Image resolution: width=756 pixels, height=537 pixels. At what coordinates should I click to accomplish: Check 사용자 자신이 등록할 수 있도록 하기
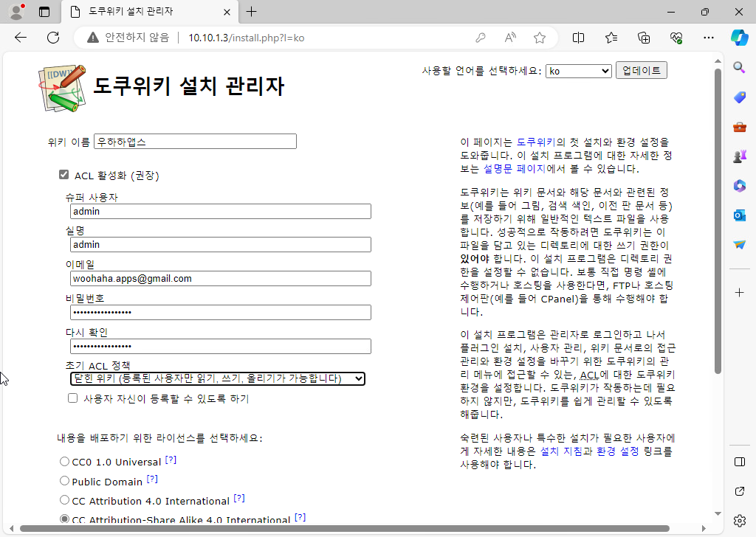(x=73, y=398)
